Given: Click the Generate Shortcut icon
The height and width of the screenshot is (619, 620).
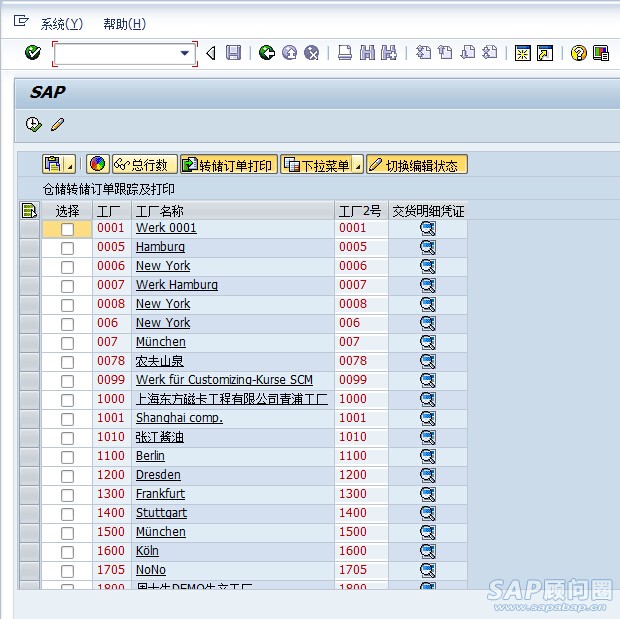Looking at the screenshot, I should [545, 53].
